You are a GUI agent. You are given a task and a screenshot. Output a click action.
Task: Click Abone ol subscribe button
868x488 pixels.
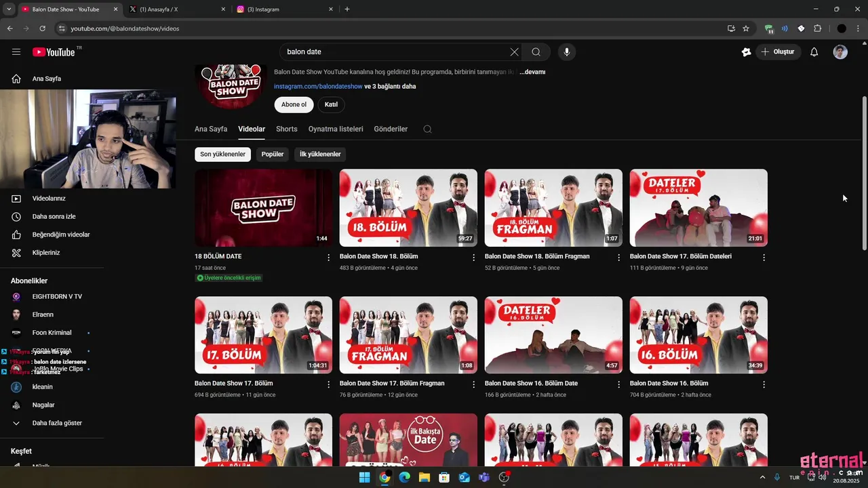pos(294,104)
